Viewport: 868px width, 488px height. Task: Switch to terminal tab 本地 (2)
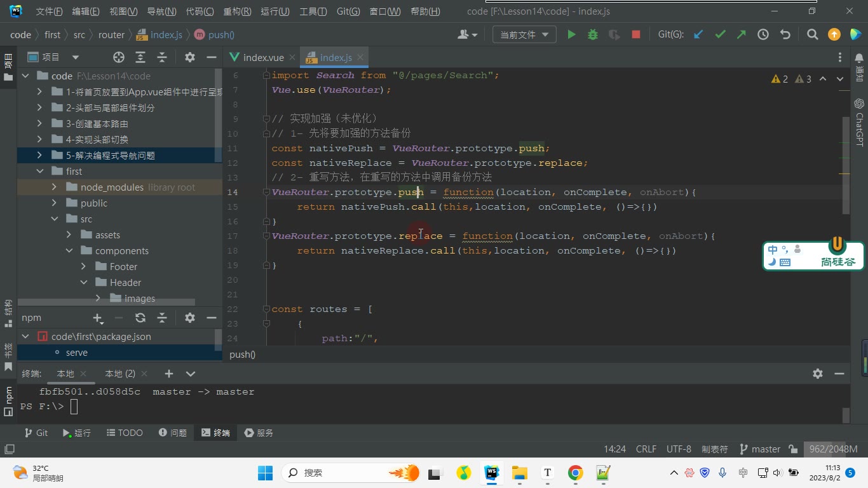pyautogui.click(x=120, y=374)
